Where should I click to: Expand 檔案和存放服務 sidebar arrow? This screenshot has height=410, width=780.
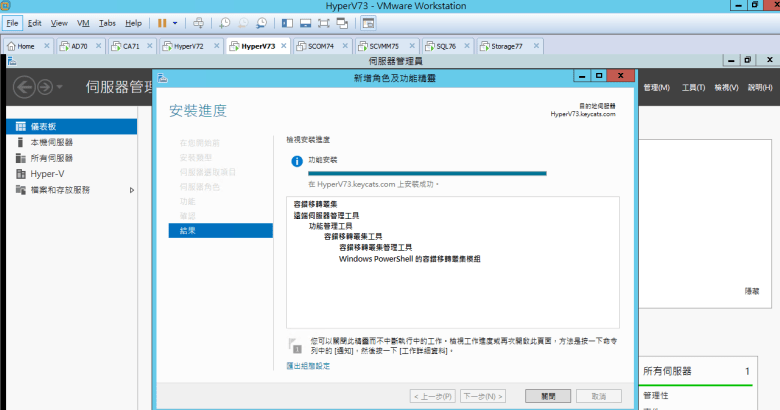tap(132, 189)
